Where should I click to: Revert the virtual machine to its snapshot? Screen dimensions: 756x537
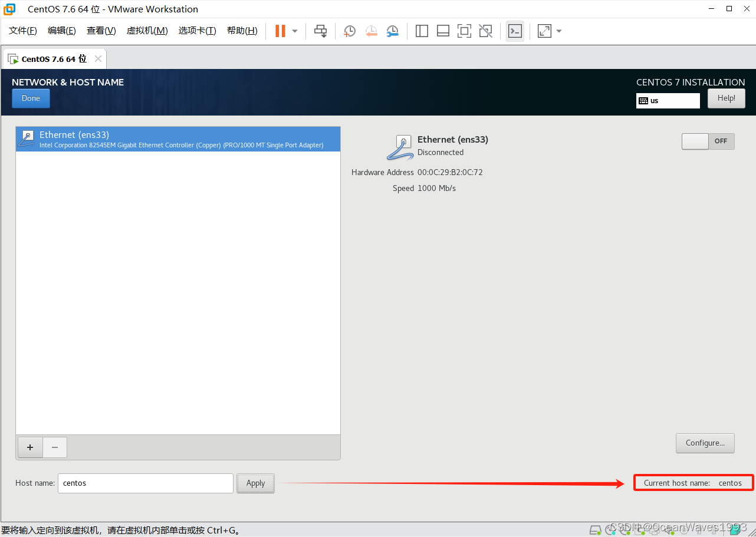pyautogui.click(x=371, y=31)
